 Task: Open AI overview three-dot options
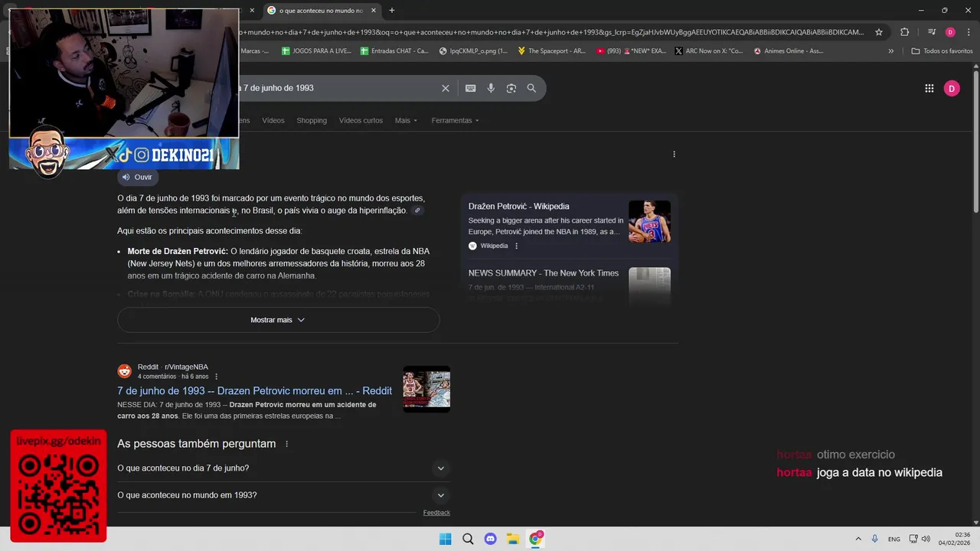click(674, 154)
